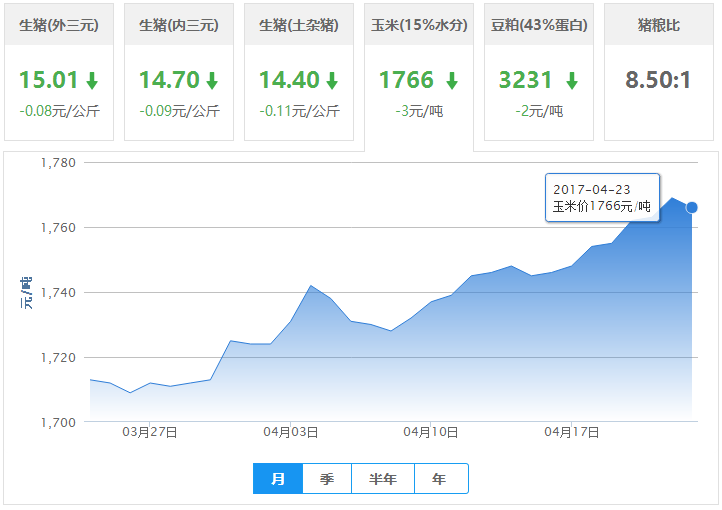Click the price value 15.01
The image size is (722, 510).
(x=48, y=80)
